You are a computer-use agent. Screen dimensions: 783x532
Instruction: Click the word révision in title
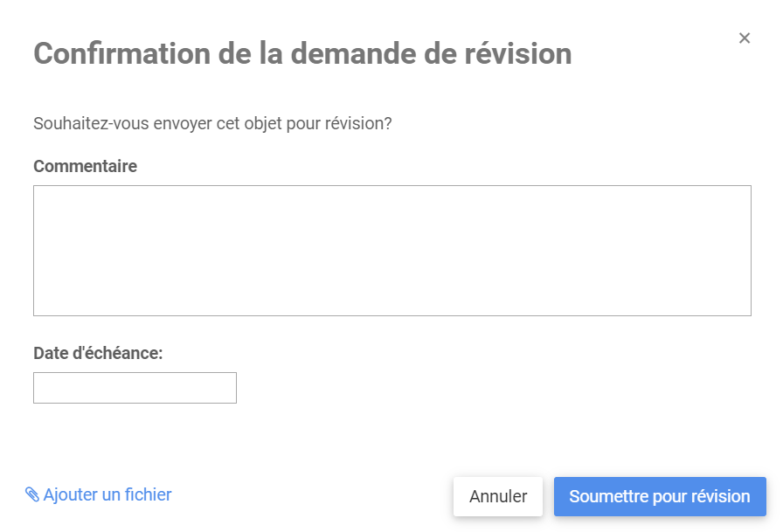(516, 53)
